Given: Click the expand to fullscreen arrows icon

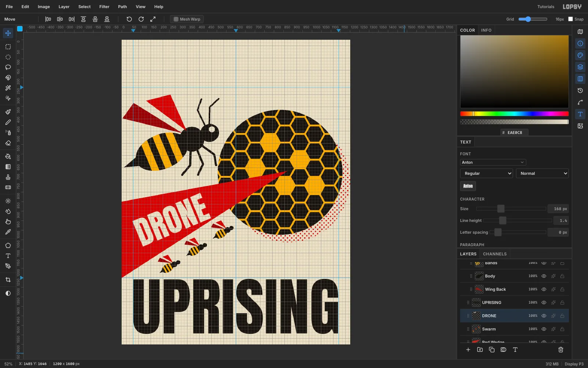Looking at the screenshot, I should 153,19.
